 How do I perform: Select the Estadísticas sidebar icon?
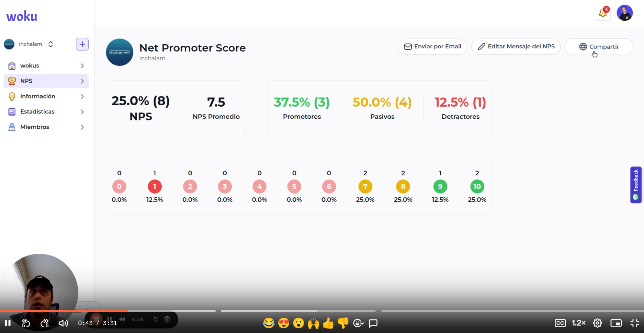point(12,112)
